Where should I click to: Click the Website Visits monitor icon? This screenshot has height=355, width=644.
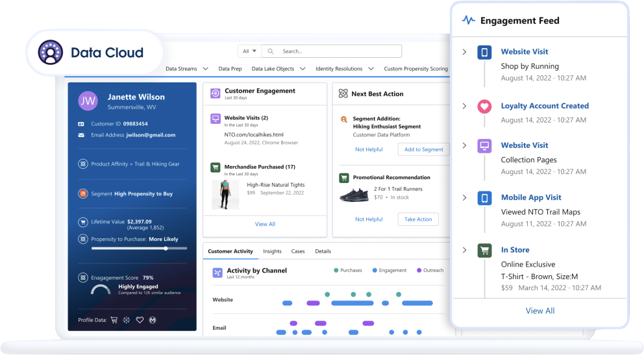coord(216,119)
